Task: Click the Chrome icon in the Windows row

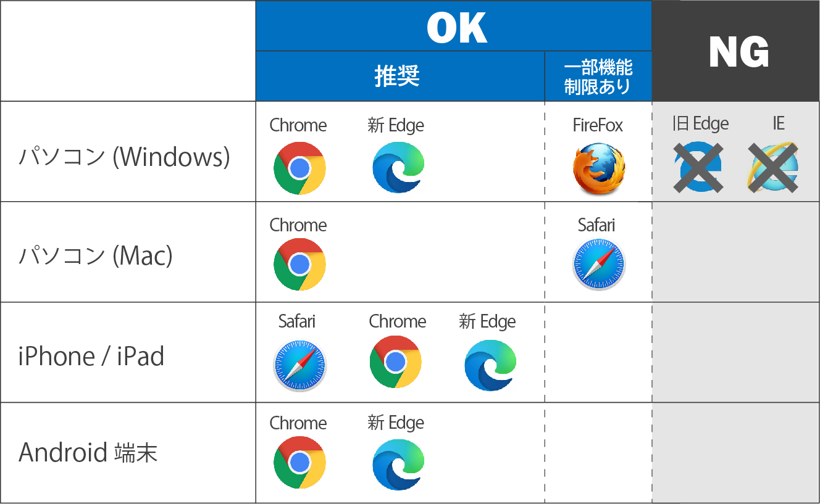Action: click(x=299, y=168)
